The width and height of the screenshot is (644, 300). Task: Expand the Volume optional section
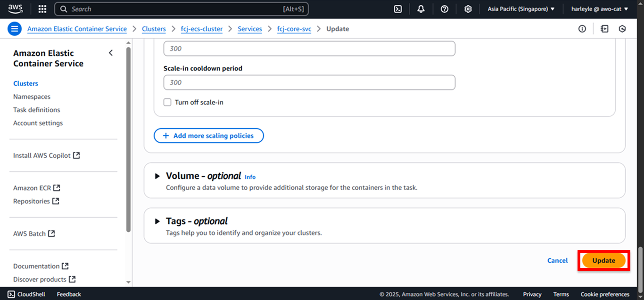pyautogui.click(x=157, y=176)
